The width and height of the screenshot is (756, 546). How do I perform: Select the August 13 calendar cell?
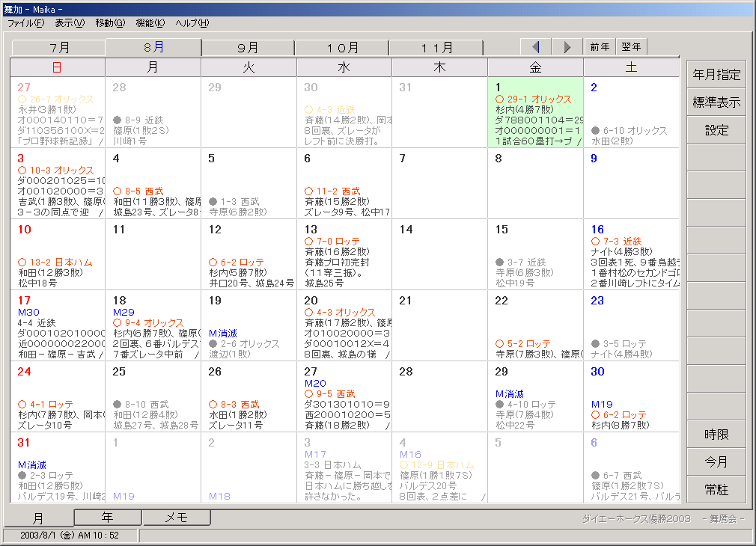[344, 254]
